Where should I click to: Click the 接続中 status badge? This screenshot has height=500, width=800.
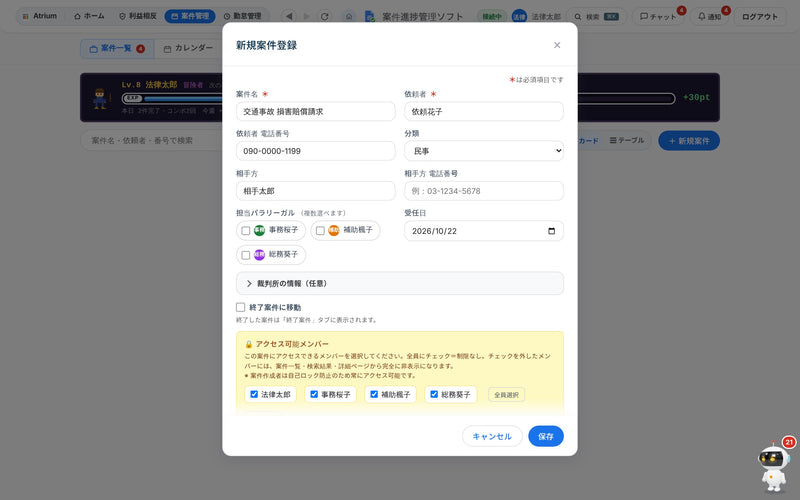(492, 16)
